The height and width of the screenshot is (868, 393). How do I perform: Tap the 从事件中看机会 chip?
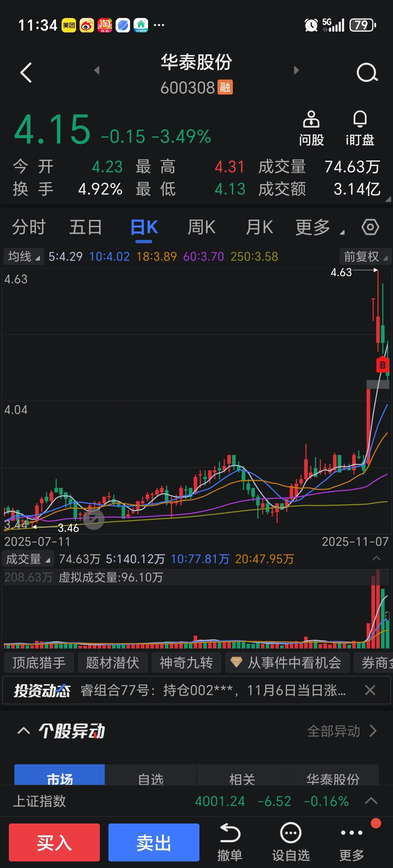[x=287, y=662]
